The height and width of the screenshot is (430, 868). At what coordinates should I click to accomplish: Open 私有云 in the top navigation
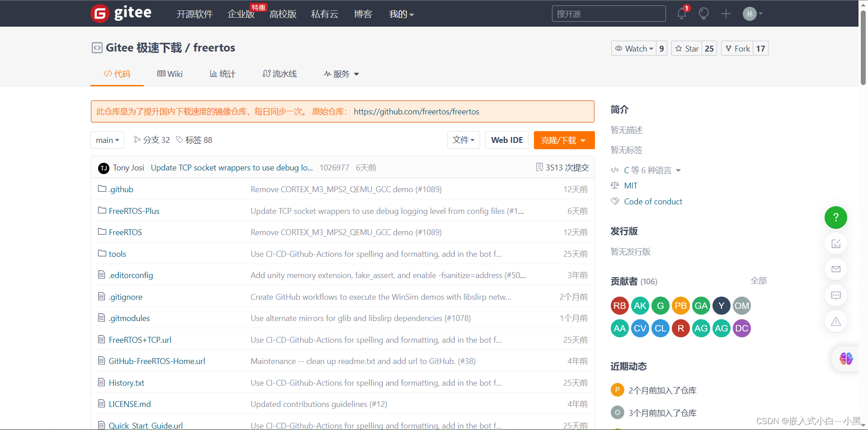click(x=325, y=14)
